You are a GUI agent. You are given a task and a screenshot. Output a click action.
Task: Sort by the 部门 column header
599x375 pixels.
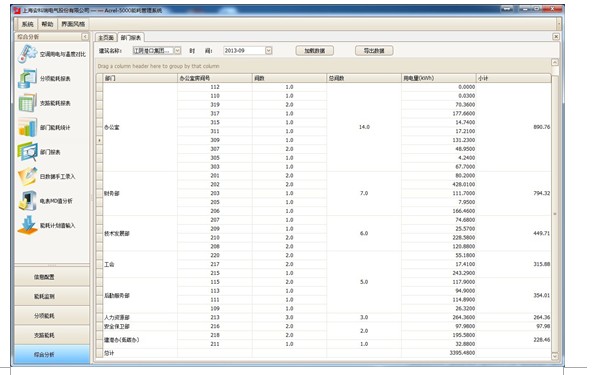point(140,78)
